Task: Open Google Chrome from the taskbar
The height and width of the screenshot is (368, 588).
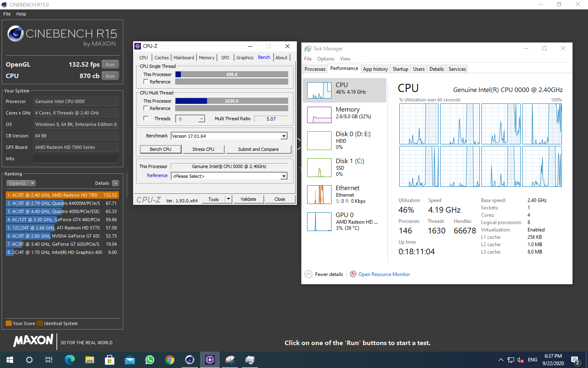Action: 170,360
